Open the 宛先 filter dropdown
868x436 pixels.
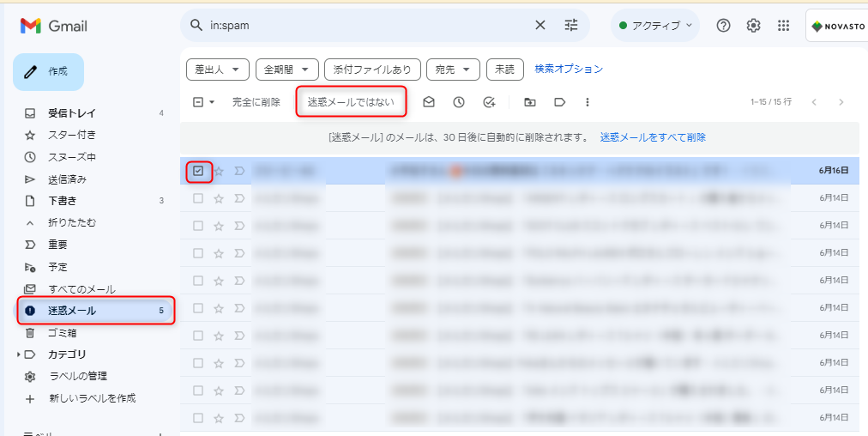(453, 70)
